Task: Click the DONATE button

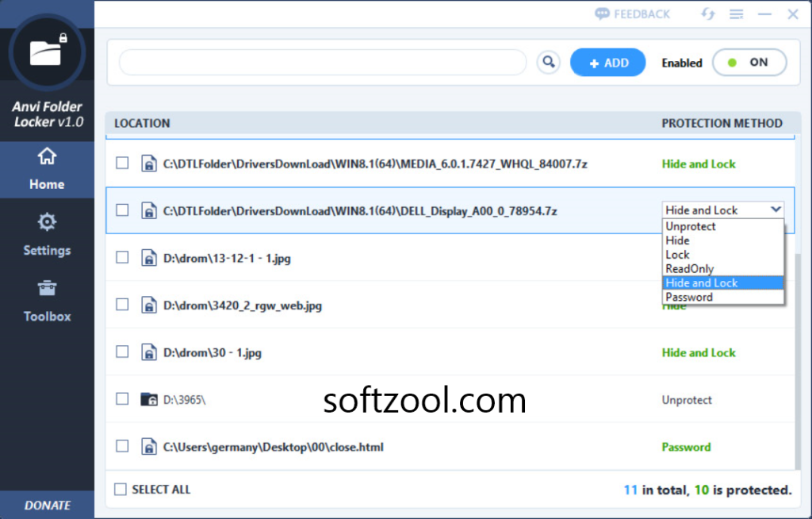Action: [47, 506]
